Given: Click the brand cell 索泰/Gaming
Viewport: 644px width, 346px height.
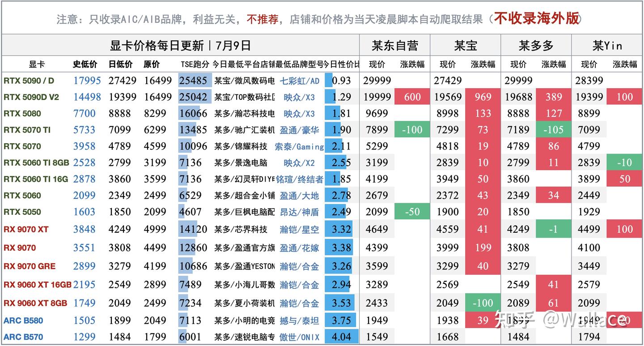Looking at the screenshot, I should (x=300, y=146).
